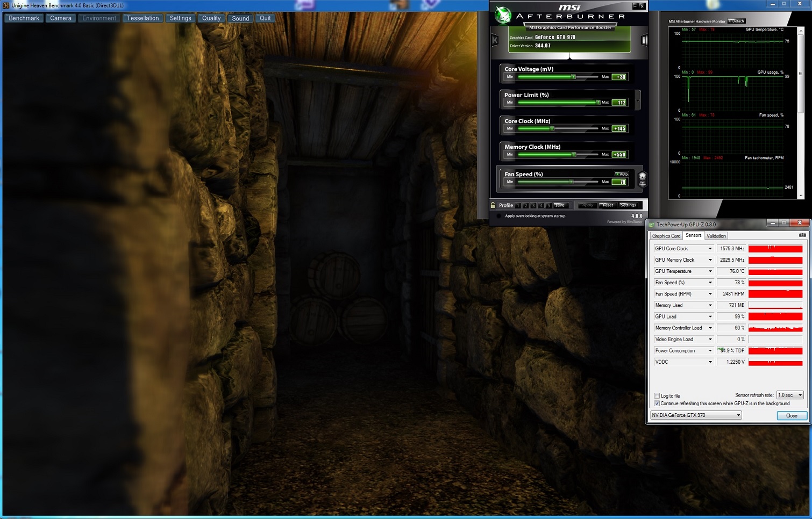Image resolution: width=812 pixels, height=519 pixels.
Task: Open the GPU Core Clock sensor dropdown
Action: coord(710,249)
